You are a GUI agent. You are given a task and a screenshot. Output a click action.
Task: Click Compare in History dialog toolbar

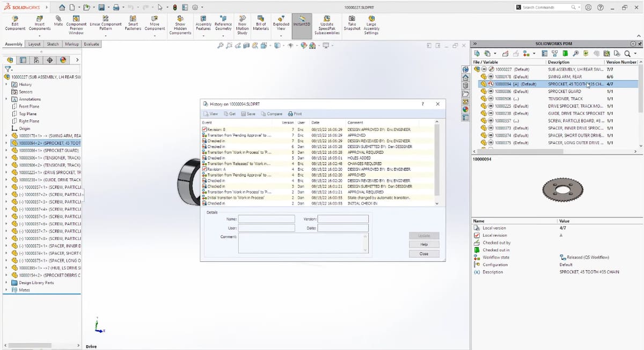point(272,114)
